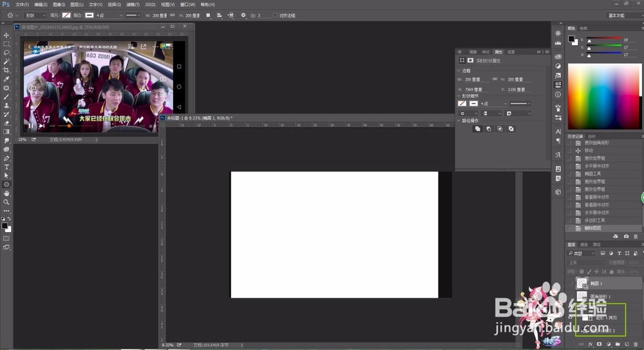This screenshot has width=644, height=350.
Task: Toggle Quick Mask mode in toolbox
Action: (6, 238)
